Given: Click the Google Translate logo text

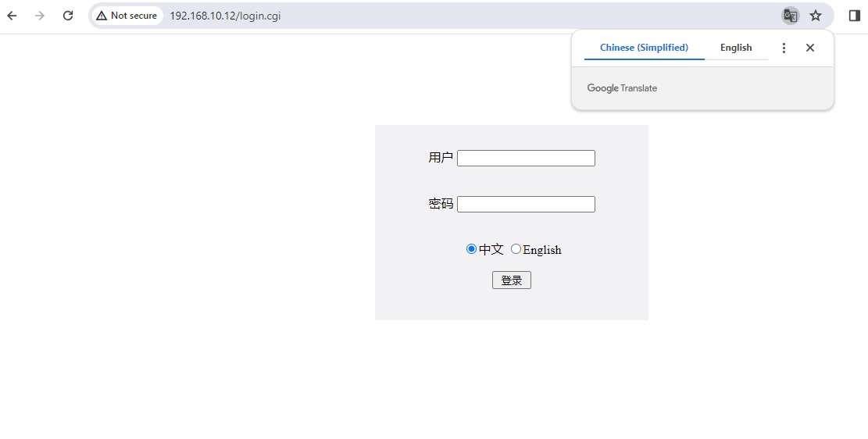Looking at the screenshot, I should [x=622, y=88].
